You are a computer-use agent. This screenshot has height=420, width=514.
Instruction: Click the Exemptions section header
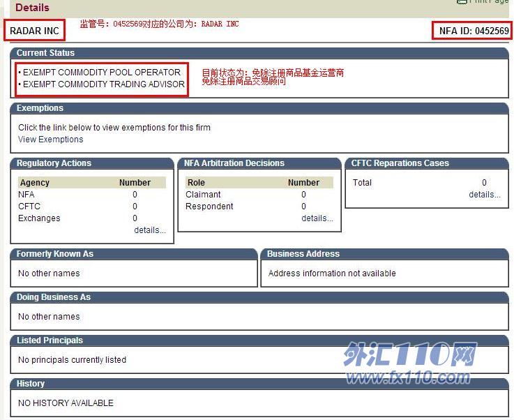tap(259, 108)
